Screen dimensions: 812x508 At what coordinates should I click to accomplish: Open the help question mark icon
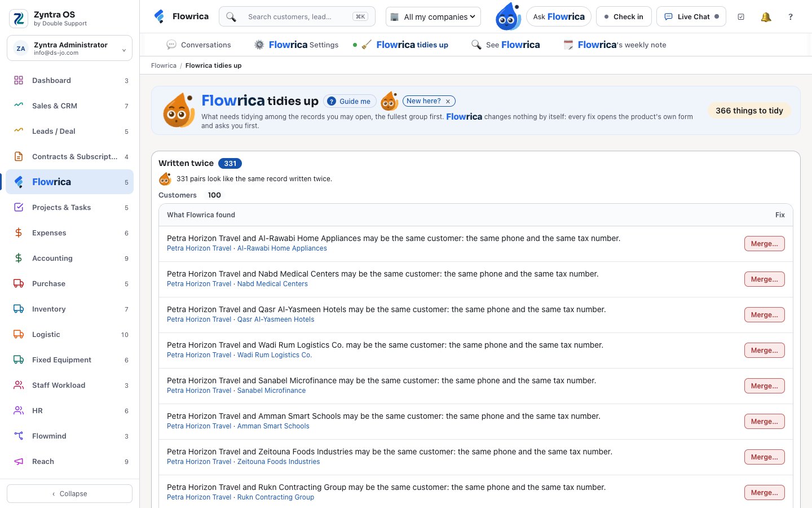point(791,17)
